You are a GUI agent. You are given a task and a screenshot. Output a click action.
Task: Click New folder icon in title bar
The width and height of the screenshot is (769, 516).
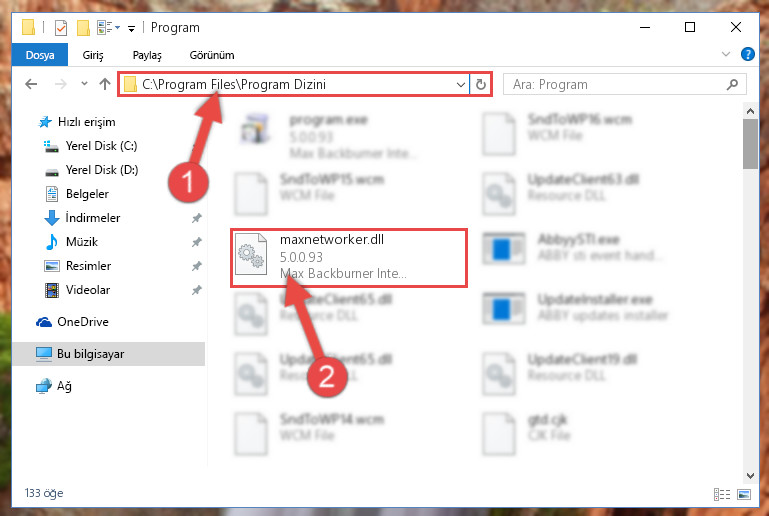click(83, 27)
